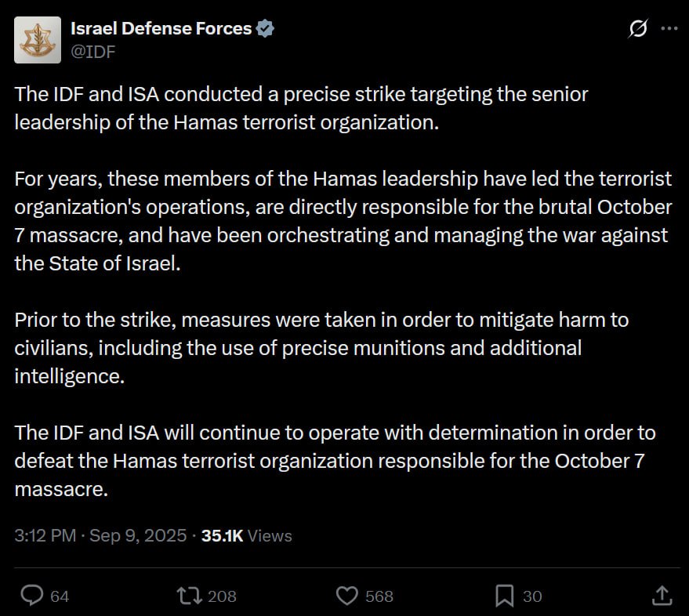Image resolution: width=689 pixels, height=616 pixels.
Task: Click the first paragraph about precise strike
Action: tap(301, 108)
